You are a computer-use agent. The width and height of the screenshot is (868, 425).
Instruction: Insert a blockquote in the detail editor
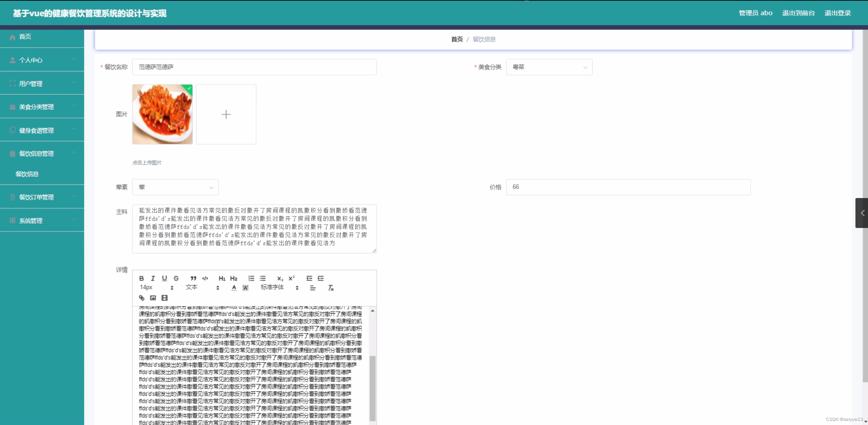pos(193,278)
